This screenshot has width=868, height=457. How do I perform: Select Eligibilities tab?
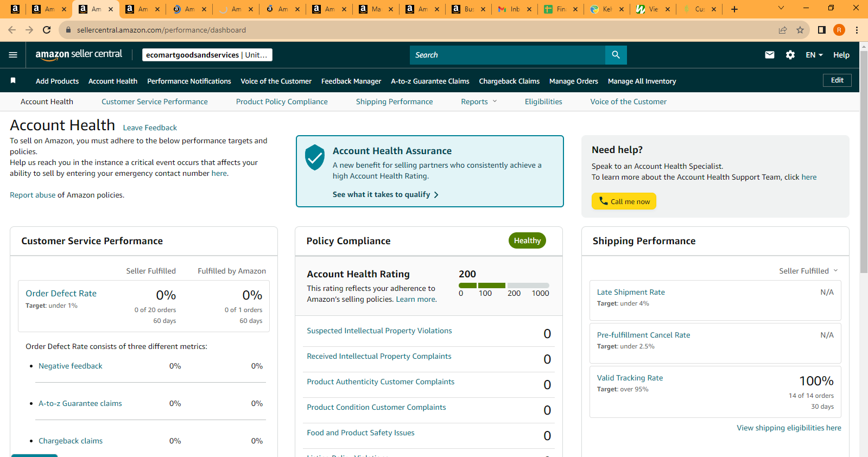[x=543, y=101]
